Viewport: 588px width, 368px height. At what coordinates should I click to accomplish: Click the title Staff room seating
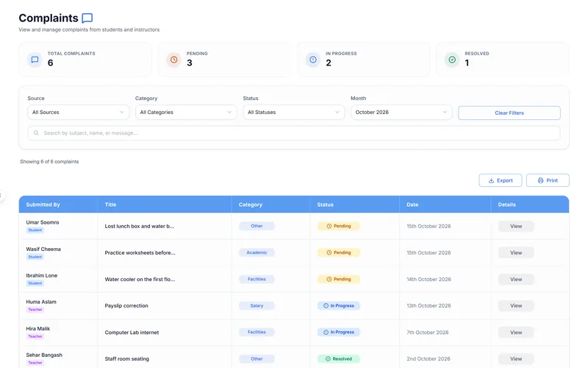point(126,358)
